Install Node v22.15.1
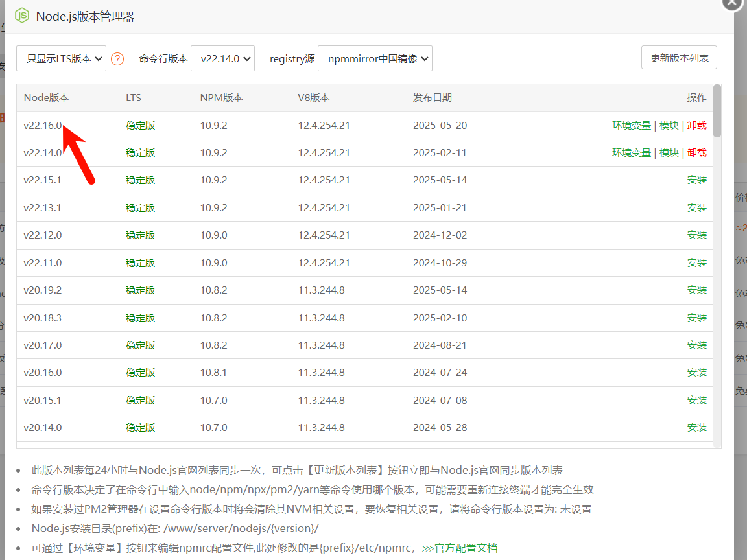 696,180
